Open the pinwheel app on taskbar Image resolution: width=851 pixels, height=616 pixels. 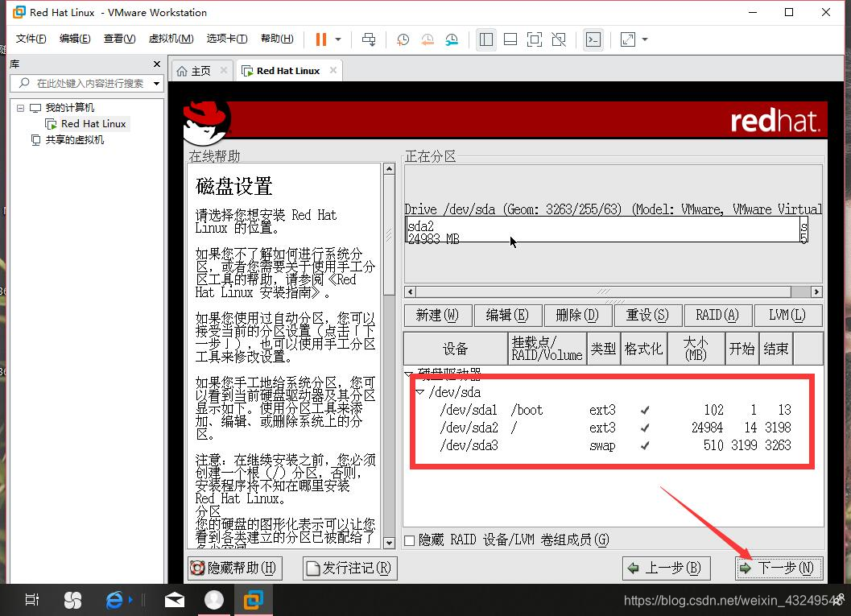(x=72, y=600)
